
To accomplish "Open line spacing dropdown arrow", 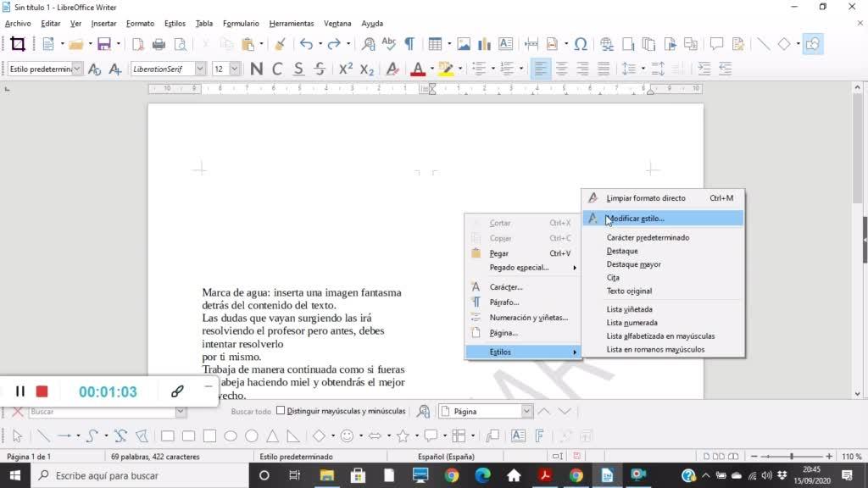I will click(x=643, y=69).
